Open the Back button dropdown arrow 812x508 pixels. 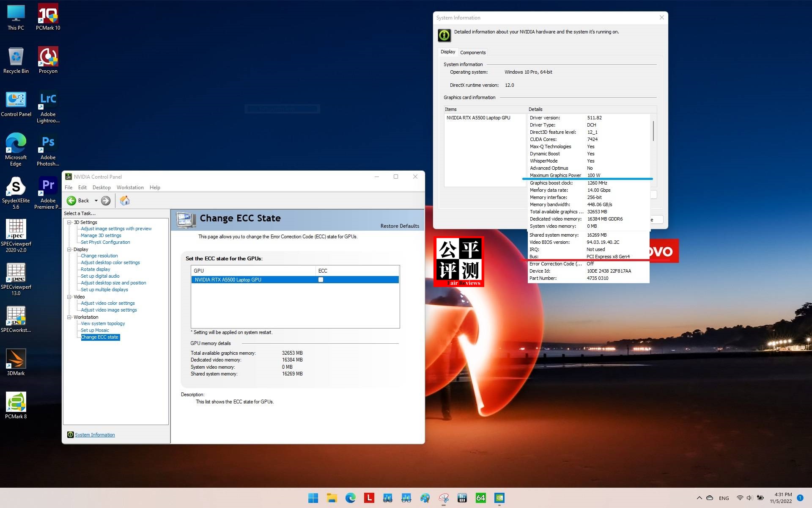96,201
